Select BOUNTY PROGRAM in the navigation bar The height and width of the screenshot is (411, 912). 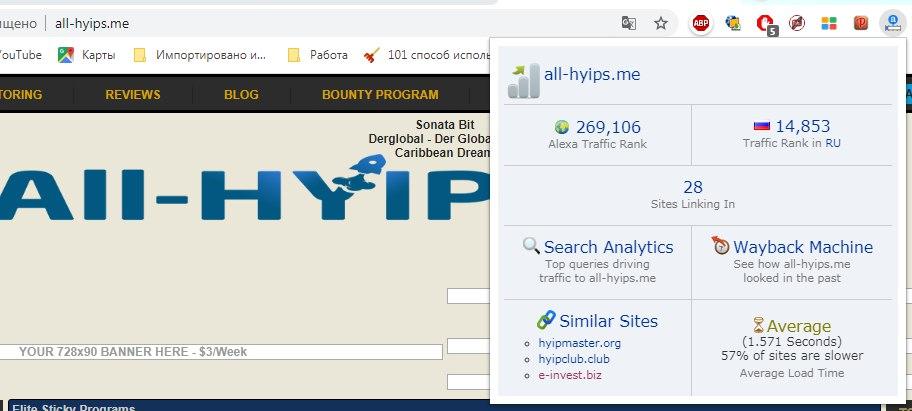[380, 95]
